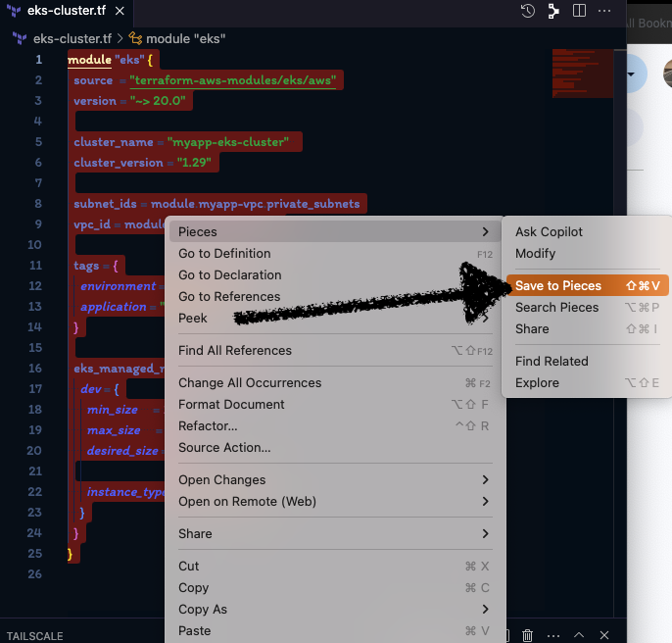Click cluster_version on line 6
672x643 pixels.
click(119, 163)
